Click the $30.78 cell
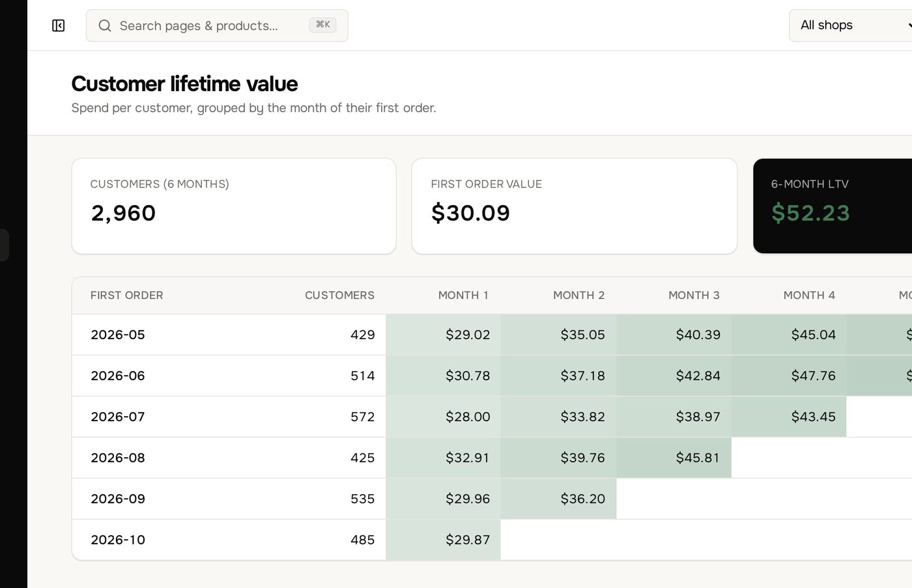The width and height of the screenshot is (912, 588). [443, 376]
